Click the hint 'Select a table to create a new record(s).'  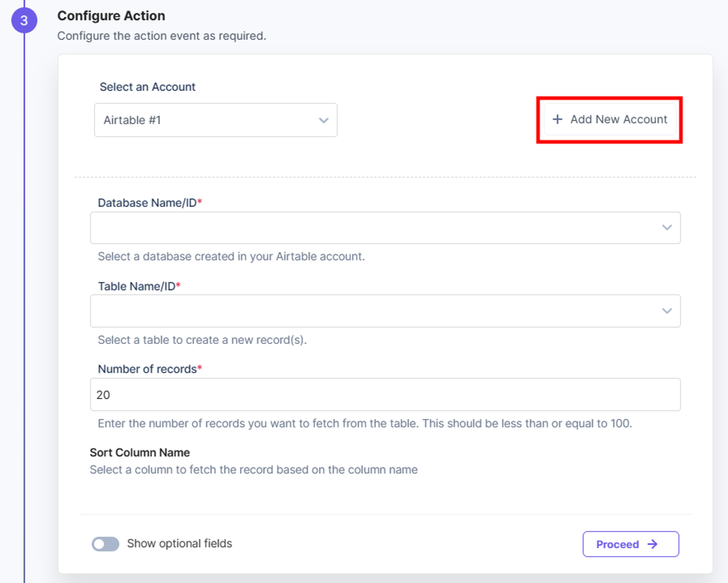pos(202,340)
